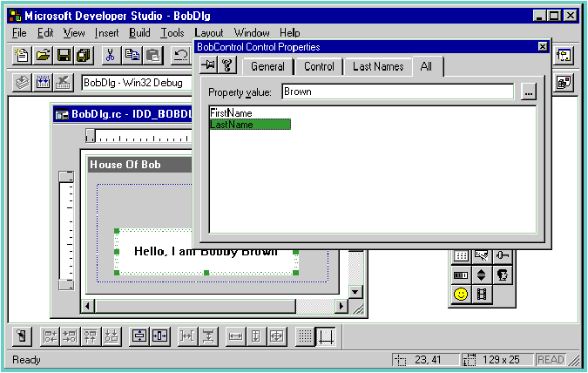Image resolution: width=588 pixels, height=373 pixels.
Task: Click the Cut scissors icon
Action: pyautogui.click(x=110, y=55)
